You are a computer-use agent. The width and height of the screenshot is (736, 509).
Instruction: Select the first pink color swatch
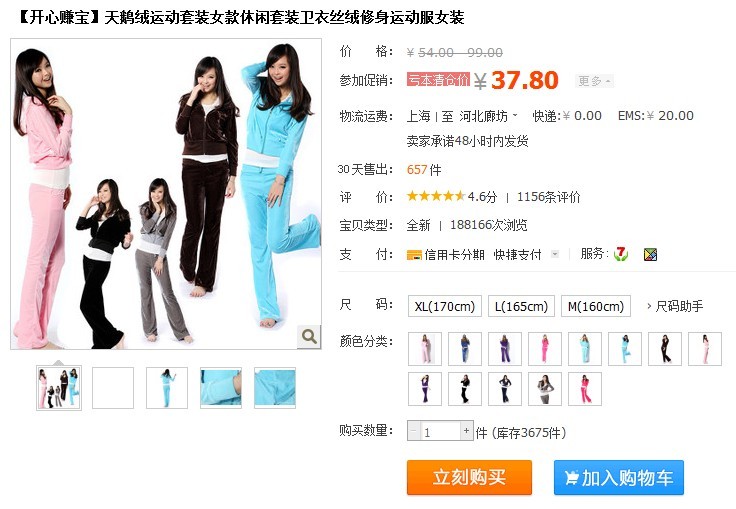pos(425,348)
